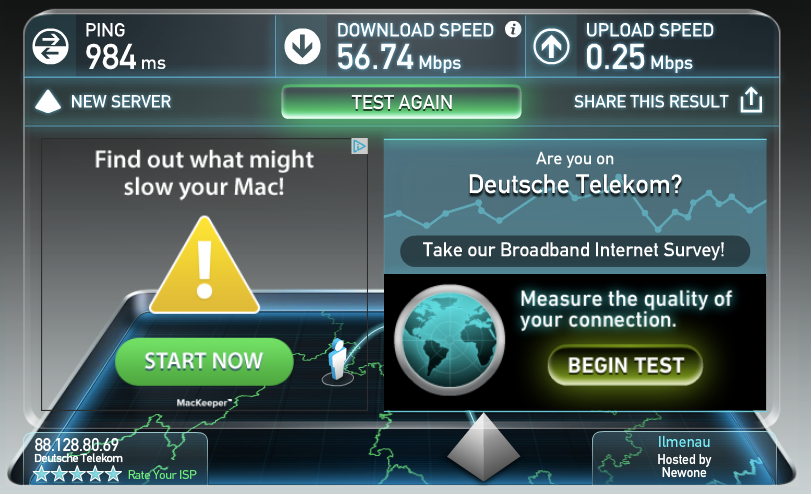Click the AdChoices icon on MacKeeper ad
The width and height of the screenshot is (811, 494).
(359, 146)
